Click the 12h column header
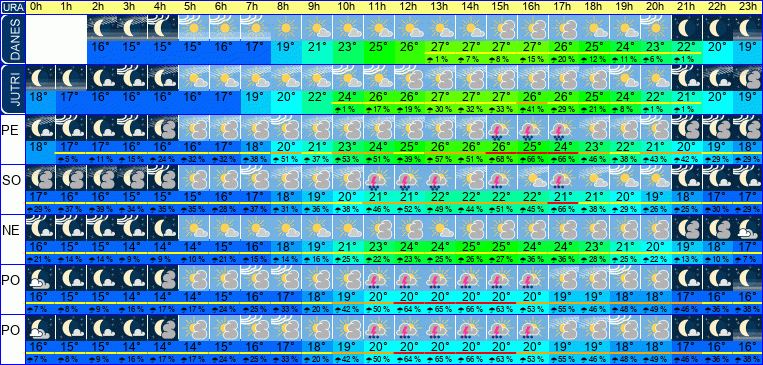This screenshot has width=763, height=365. point(408,7)
